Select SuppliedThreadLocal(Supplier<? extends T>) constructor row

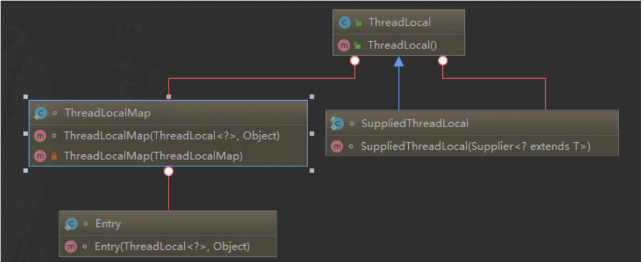(475, 145)
